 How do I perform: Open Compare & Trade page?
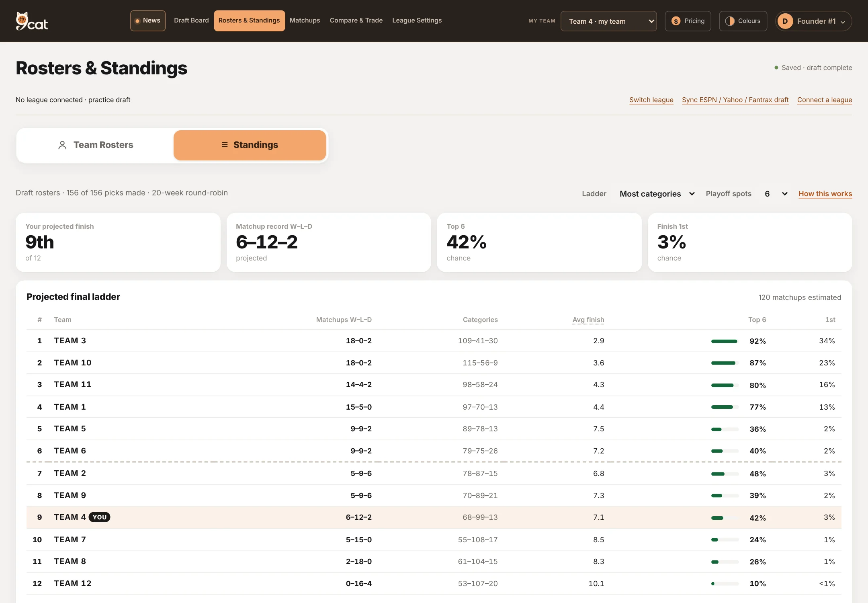[356, 21]
